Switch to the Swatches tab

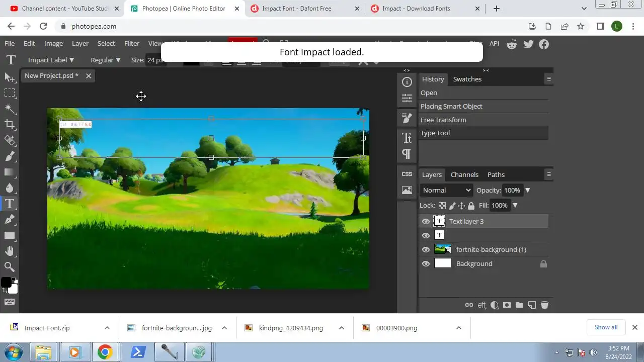[467, 79]
